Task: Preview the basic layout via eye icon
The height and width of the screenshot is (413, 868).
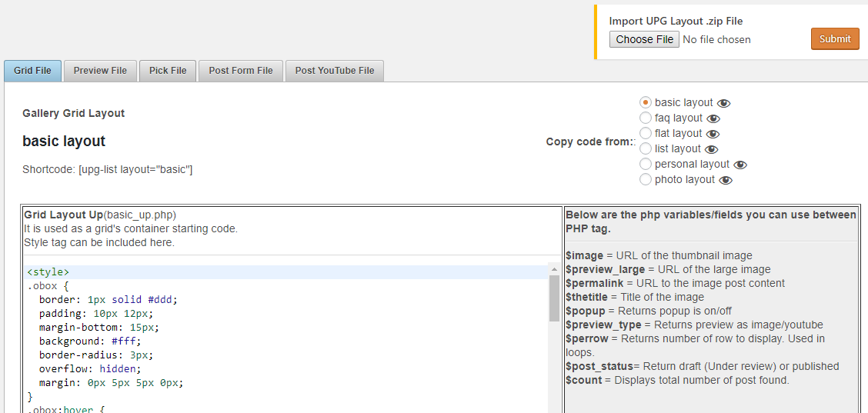Action: click(723, 103)
